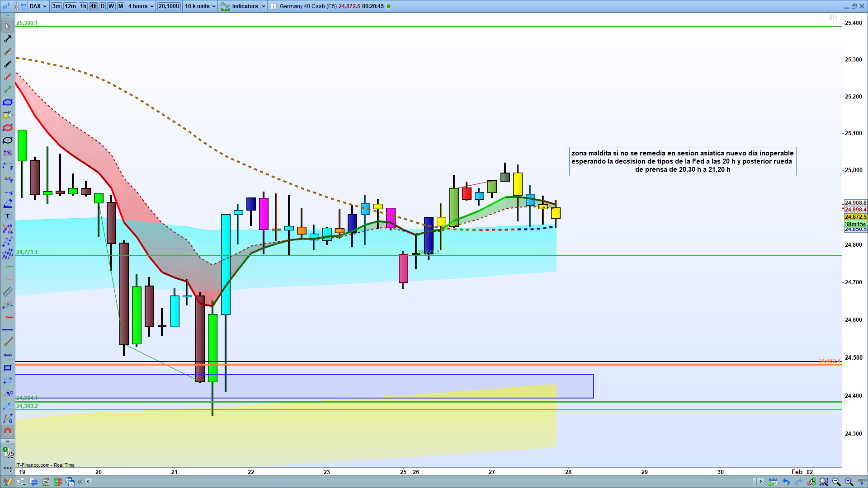Click the zoom out magnifier icon
This screenshot has height=488, width=868.
coord(836,482)
